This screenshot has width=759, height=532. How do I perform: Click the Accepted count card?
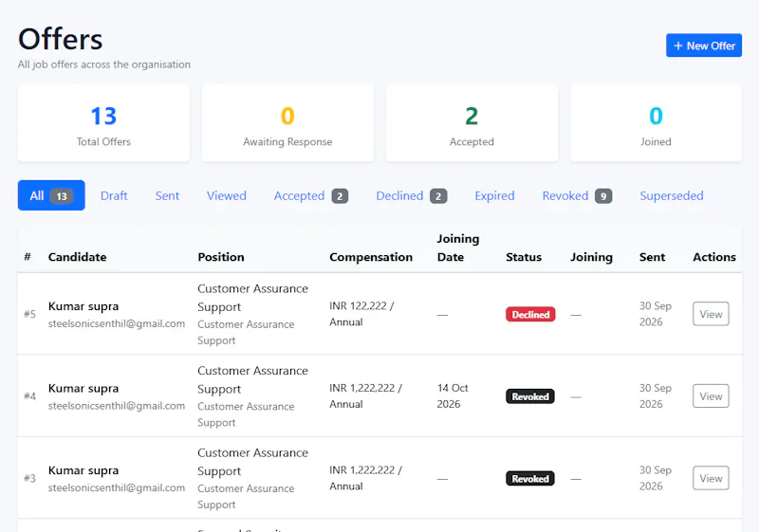click(472, 123)
